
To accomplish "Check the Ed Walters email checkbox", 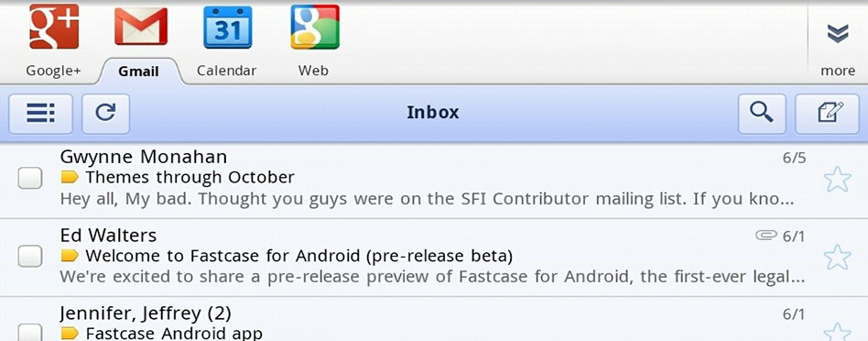I will pos(30,257).
